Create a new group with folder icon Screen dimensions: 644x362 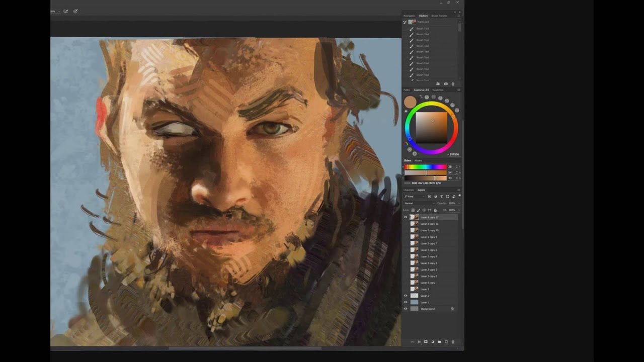coord(439,342)
